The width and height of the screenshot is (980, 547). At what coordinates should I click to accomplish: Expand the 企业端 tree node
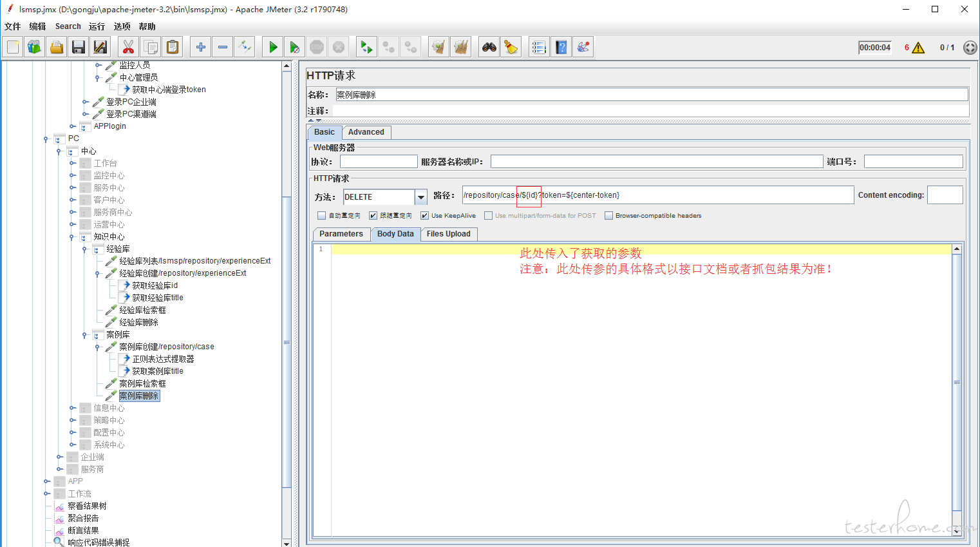59,457
